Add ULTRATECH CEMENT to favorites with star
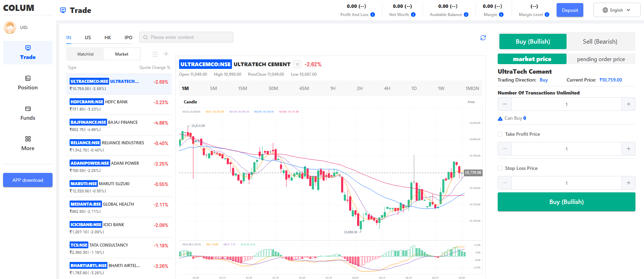Viewport: 644px width, 279px height. [x=297, y=64]
